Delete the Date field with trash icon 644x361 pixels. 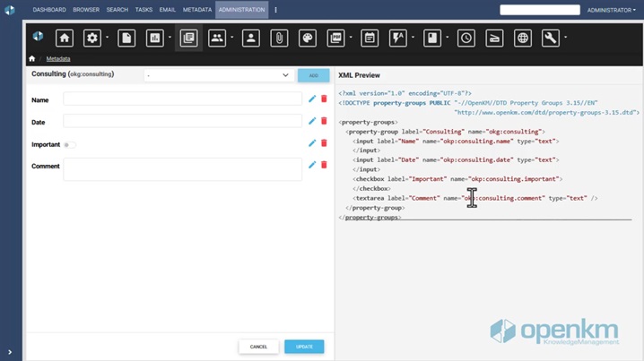pyautogui.click(x=324, y=121)
